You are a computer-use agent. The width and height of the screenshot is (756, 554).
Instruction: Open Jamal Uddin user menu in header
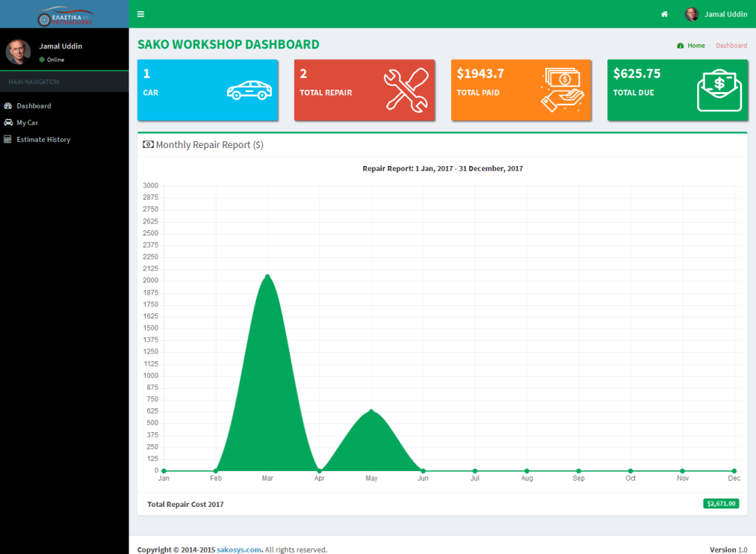click(x=716, y=14)
